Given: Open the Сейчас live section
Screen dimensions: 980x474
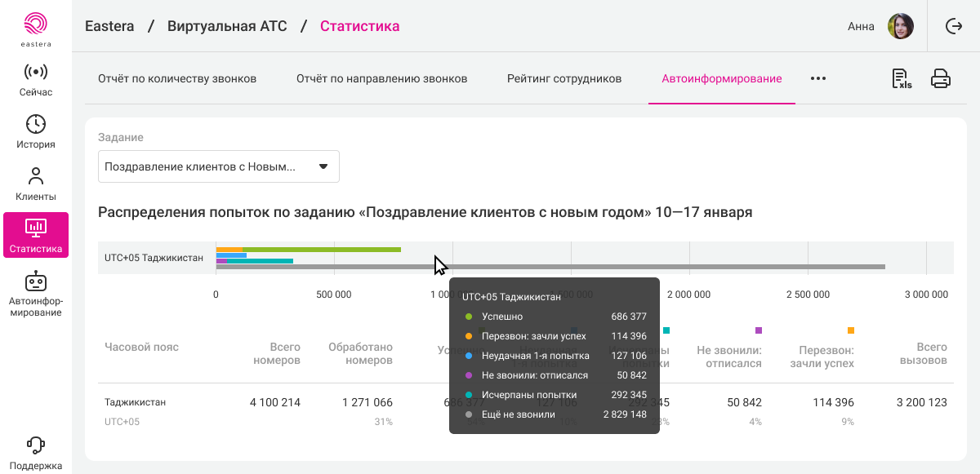Looking at the screenshot, I should tap(35, 80).
